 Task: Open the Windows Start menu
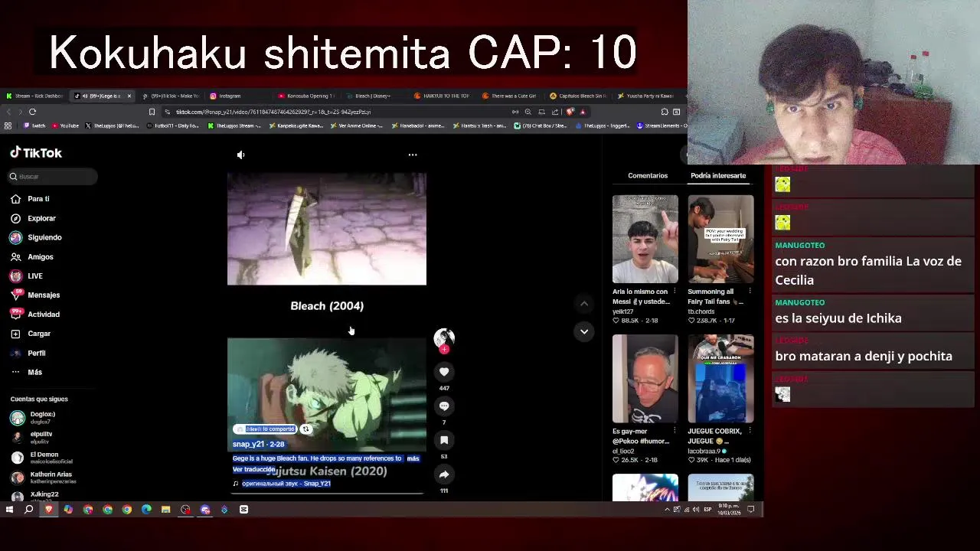click(9, 510)
